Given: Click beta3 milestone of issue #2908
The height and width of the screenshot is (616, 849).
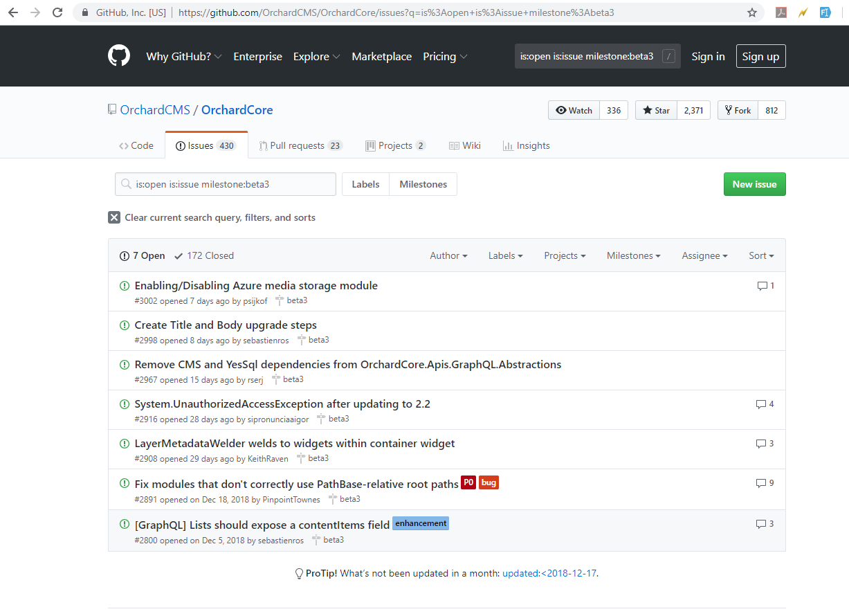Looking at the screenshot, I should point(313,459).
